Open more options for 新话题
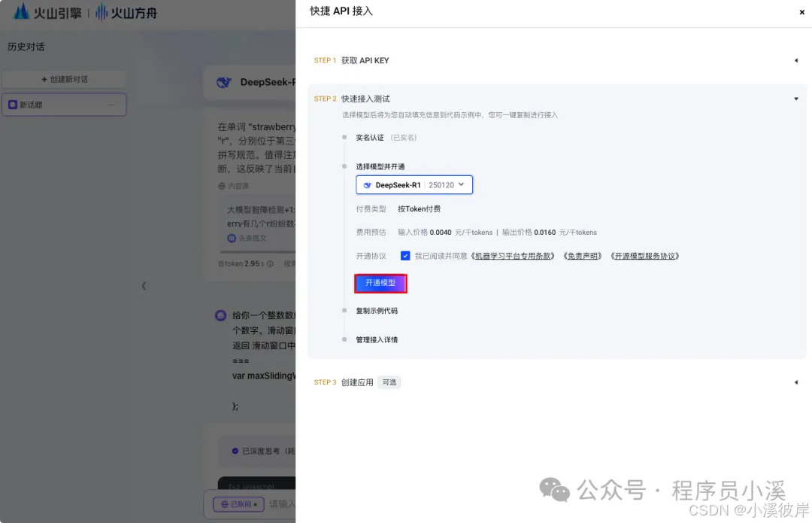 tap(111, 105)
